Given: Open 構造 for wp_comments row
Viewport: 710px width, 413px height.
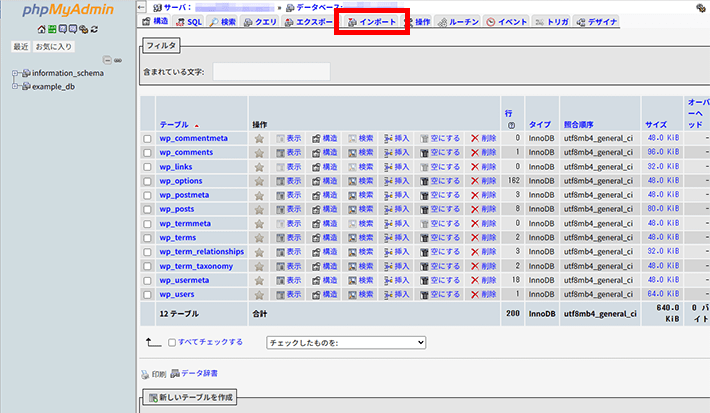Looking at the screenshot, I should click(x=325, y=153).
